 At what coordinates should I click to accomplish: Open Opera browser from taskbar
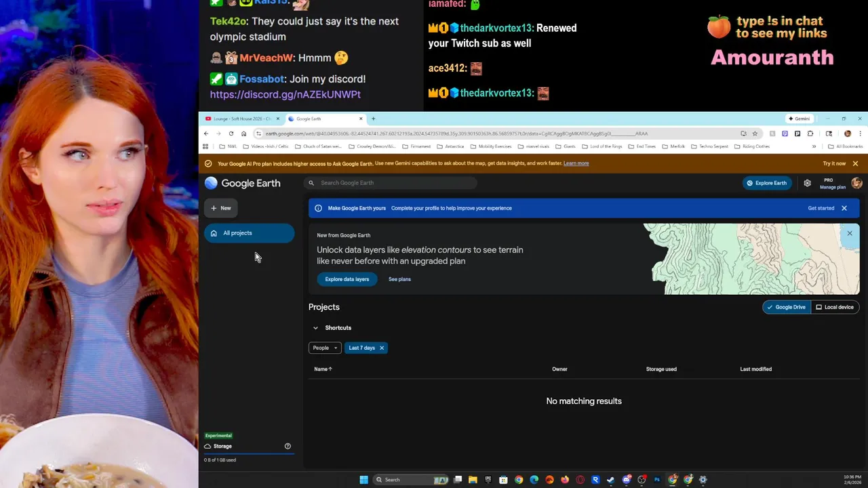(580, 480)
